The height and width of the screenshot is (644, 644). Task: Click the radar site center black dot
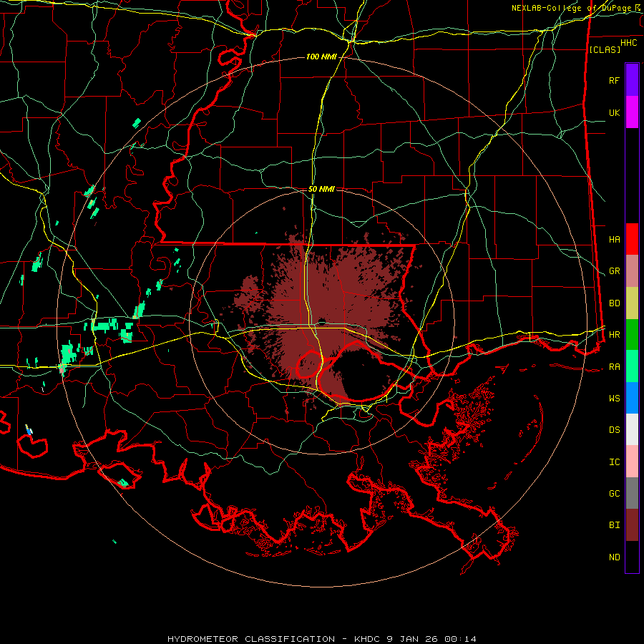[322, 321]
